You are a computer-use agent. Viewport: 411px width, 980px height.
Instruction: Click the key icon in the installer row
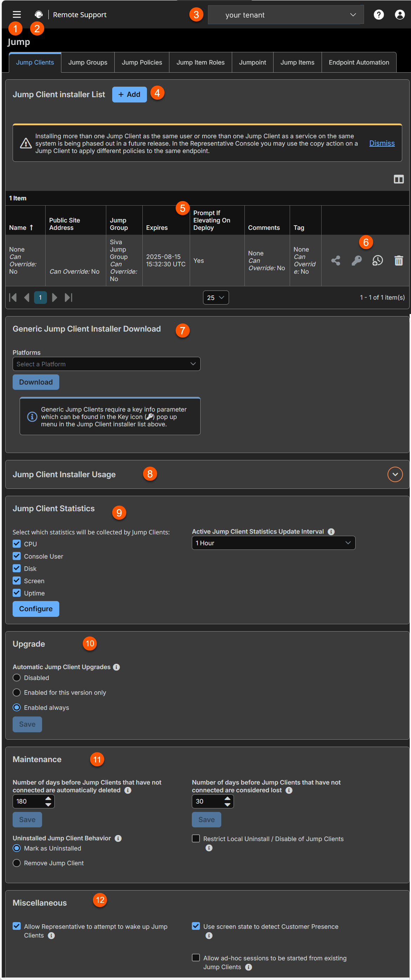[356, 260]
